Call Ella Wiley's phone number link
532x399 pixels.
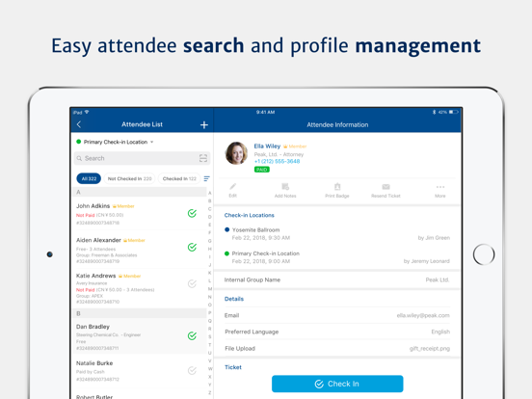(x=277, y=161)
